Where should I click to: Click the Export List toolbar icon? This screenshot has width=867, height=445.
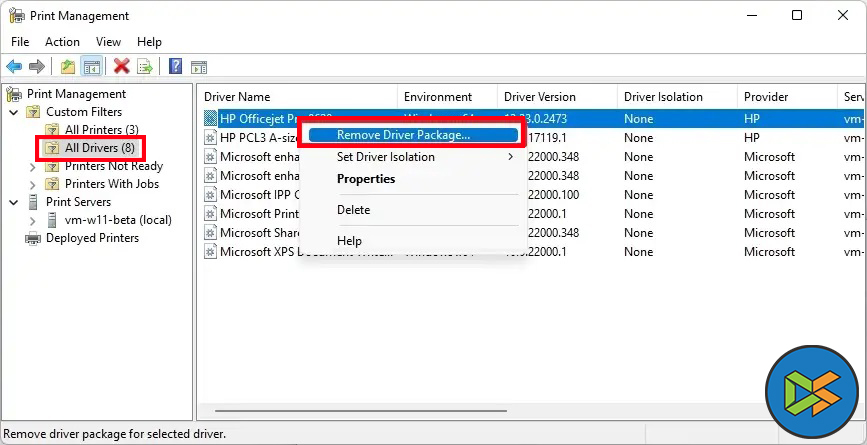click(x=145, y=67)
